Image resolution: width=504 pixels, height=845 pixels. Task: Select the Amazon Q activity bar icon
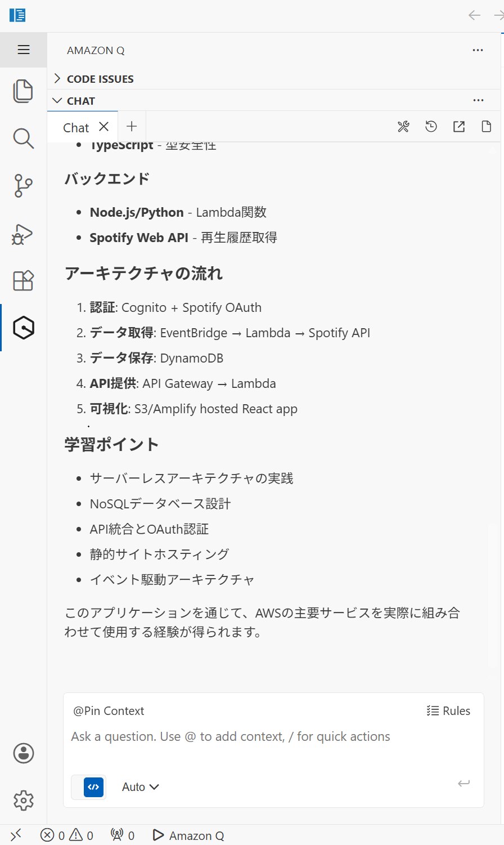pos(23,328)
